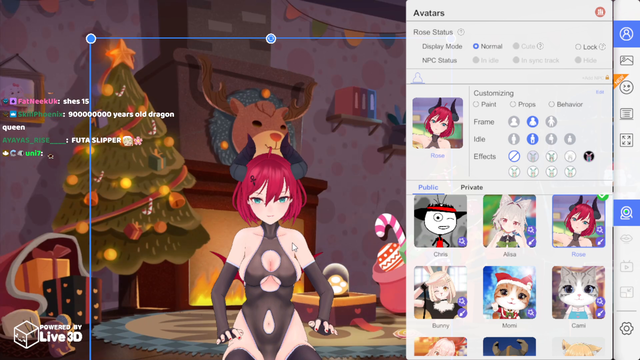Select the third Idle pose icon
The image size is (640, 360).
tap(551, 139)
